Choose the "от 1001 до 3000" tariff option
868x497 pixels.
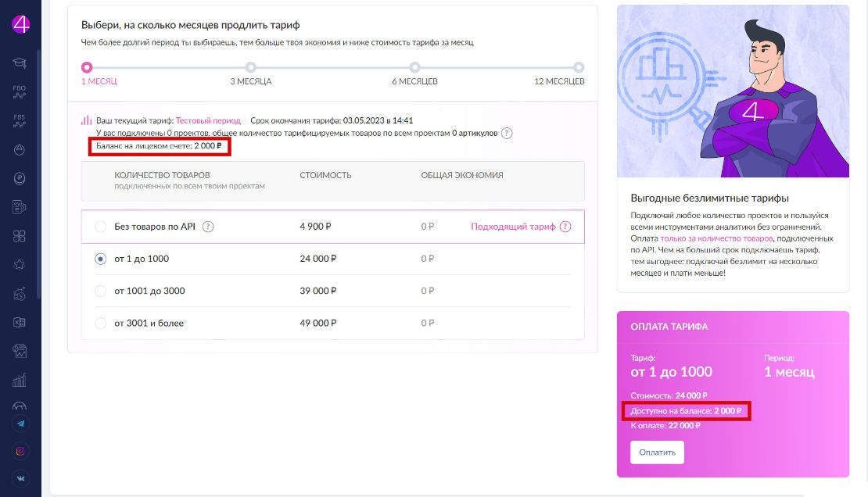point(100,290)
